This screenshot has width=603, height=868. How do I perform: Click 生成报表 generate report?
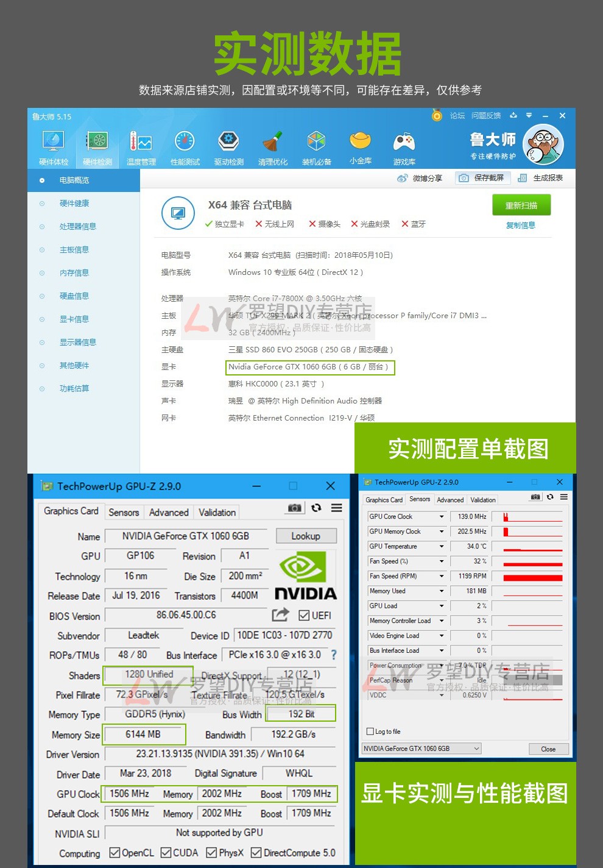(541, 178)
